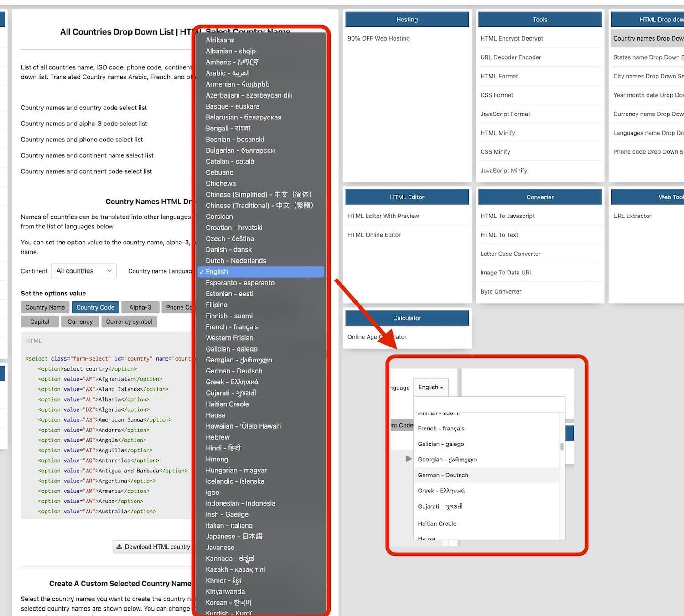Screen dimensions: 684x616
Task: Click the scrollbar thumb in small language list
Action: 562,446
